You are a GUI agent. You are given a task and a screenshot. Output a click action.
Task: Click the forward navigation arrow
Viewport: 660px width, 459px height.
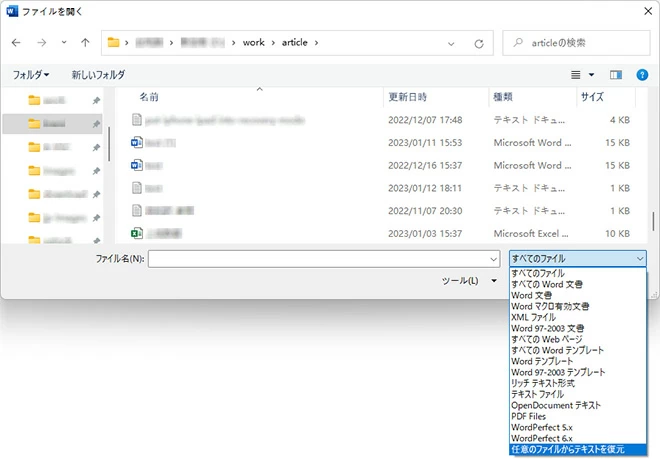tap(40, 43)
